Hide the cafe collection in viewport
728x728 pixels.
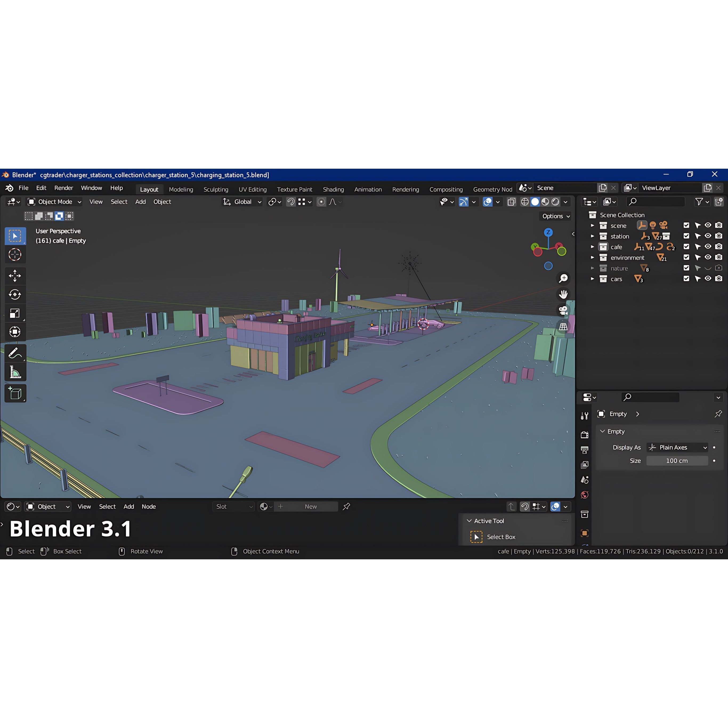[x=708, y=246]
